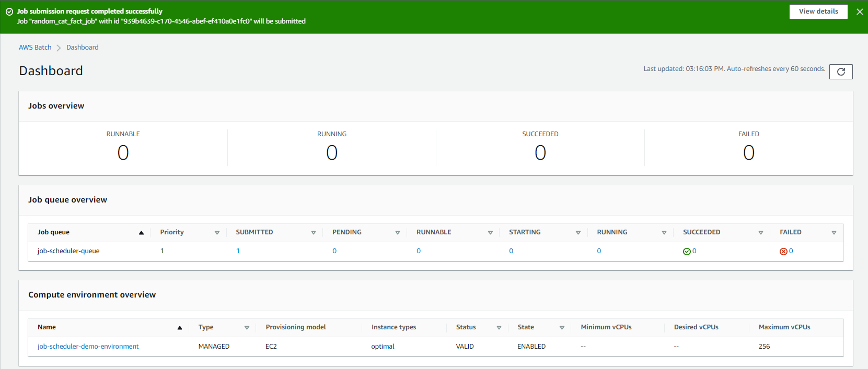Open job-scheduler-demo-environment link

(88, 347)
